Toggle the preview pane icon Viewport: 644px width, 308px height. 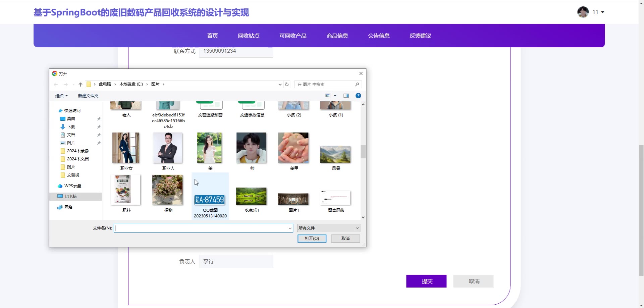pyautogui.click(x=346, y=96)
